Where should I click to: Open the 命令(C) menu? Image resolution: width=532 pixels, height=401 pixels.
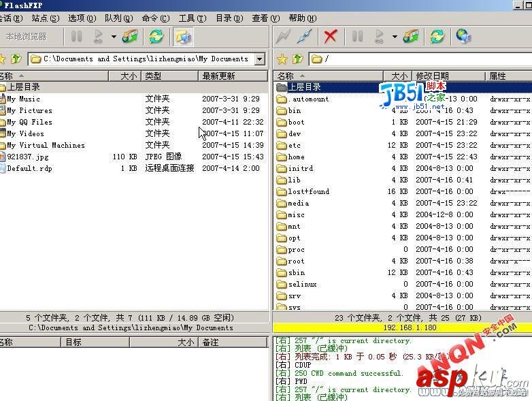[155, 18]
